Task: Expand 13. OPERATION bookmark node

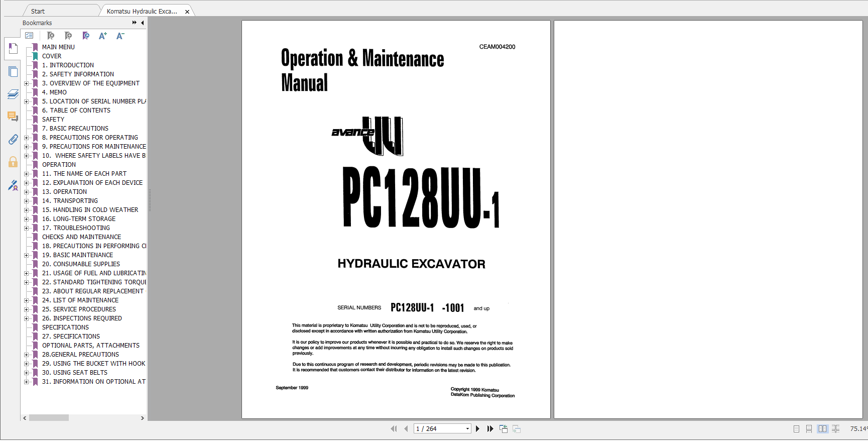Action: (26, 192)
